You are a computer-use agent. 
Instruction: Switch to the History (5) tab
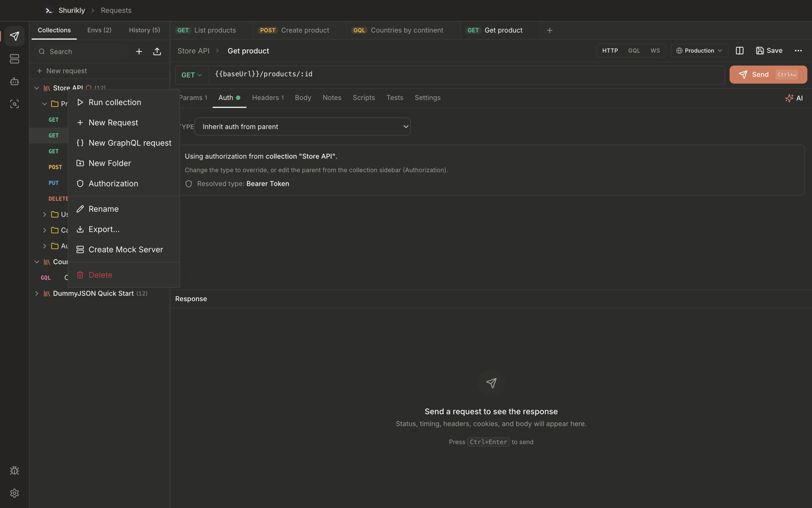coord(145,30)
